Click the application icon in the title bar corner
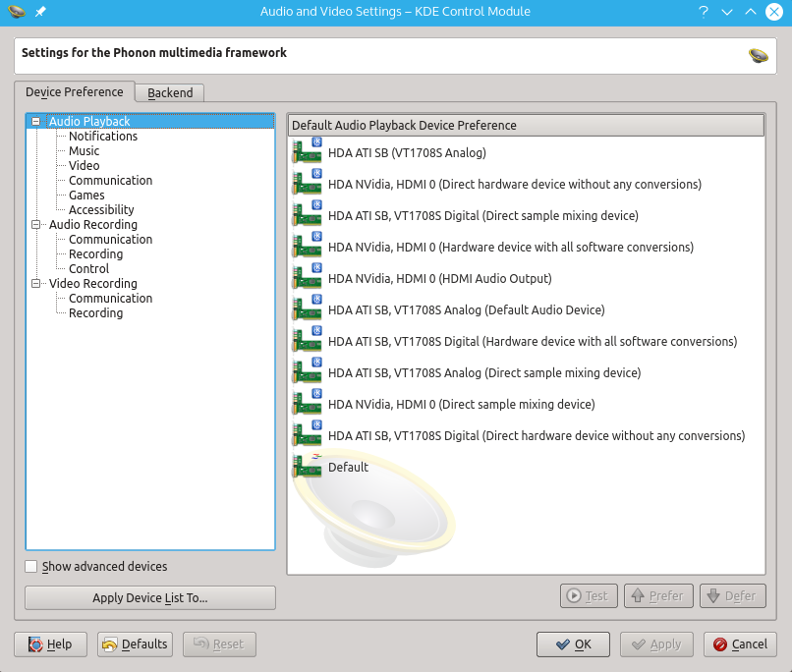 (x=16, y=12)
